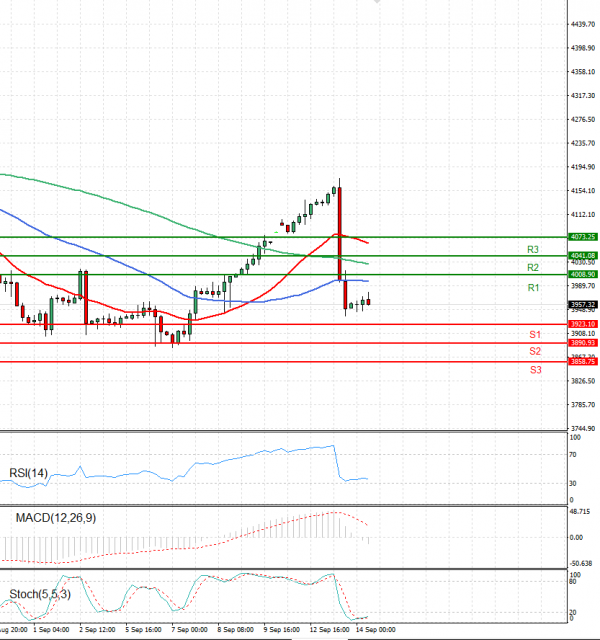Click the 4194.90 price axis value

pyautogui.click(x=583, y=167)
